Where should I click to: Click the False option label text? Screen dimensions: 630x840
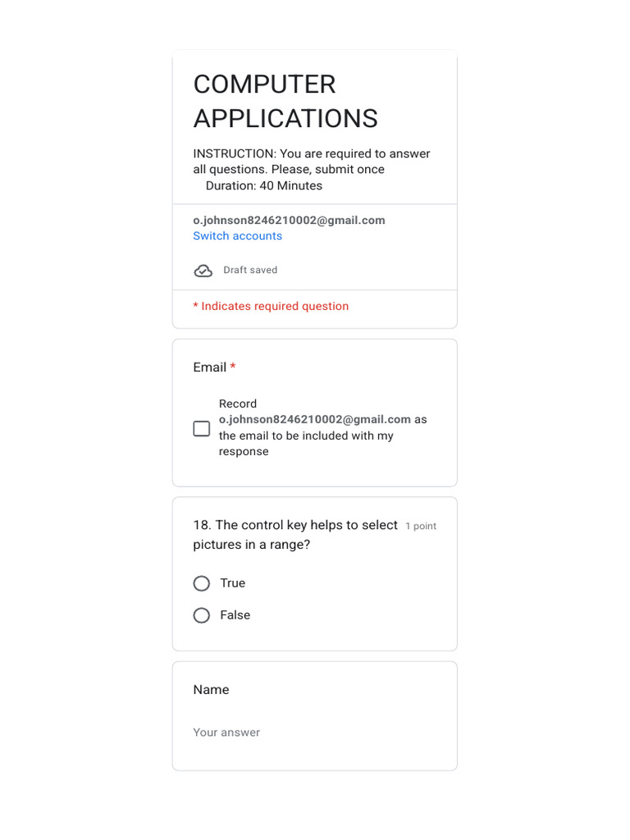235,615
